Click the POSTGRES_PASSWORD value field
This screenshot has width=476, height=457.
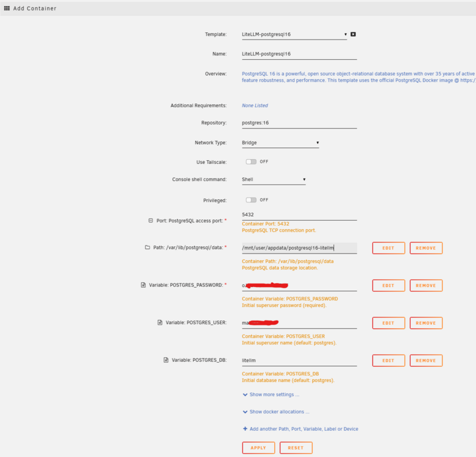point(299,286)
